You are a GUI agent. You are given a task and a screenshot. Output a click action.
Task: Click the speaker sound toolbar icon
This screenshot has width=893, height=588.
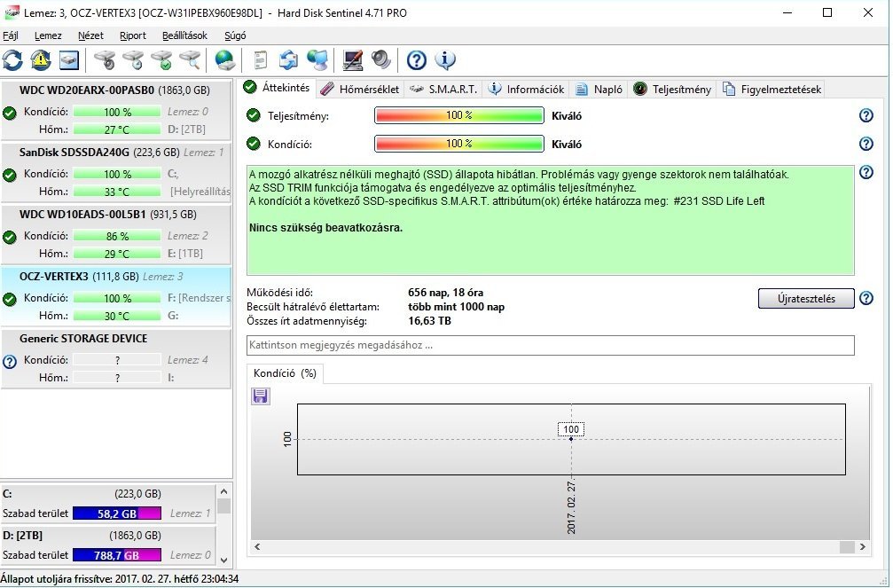click(381, 59)
